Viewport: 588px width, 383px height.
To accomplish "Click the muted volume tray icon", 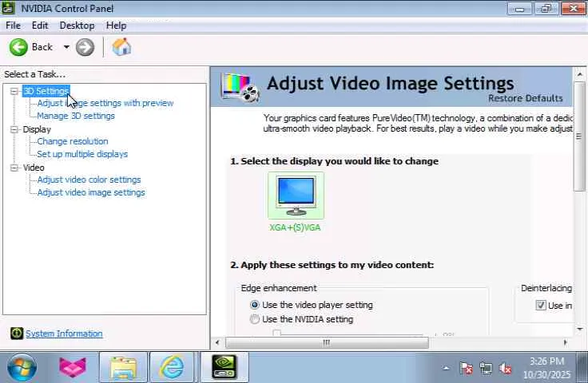I will point(506,368).
